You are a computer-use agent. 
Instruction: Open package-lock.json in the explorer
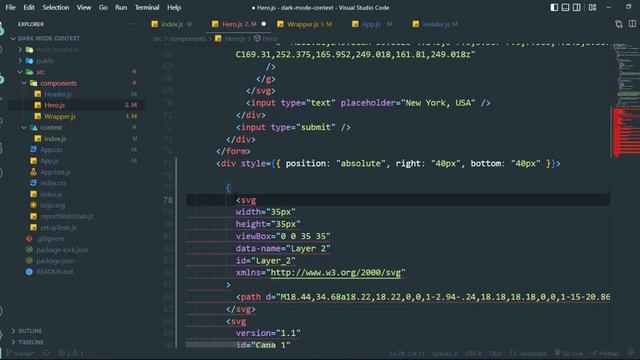(62, 250)
